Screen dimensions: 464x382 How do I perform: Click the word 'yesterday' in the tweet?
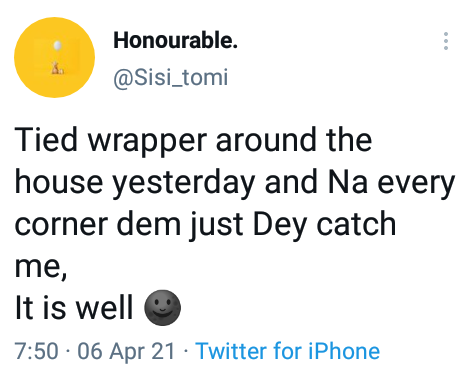click(x=183, y=183)
